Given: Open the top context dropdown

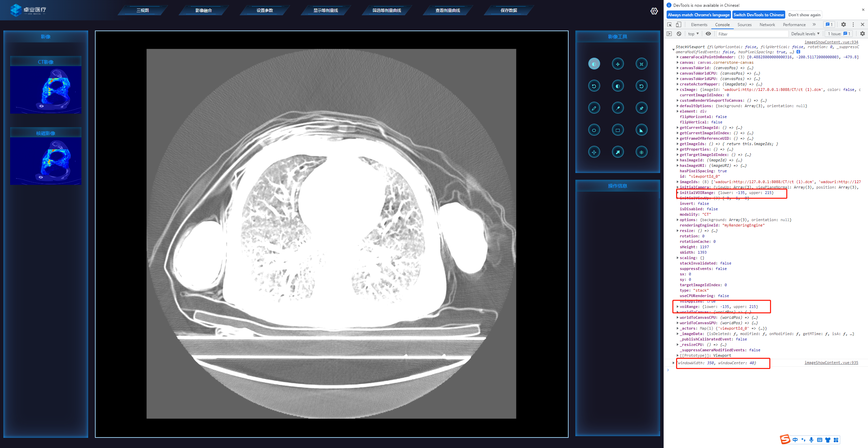Looking at the screenshot, I should pyautogui.click(x=693, y=34).
